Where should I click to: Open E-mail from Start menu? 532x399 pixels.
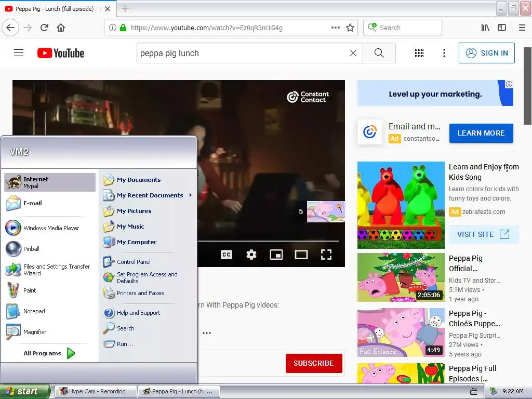click(50, 203)
